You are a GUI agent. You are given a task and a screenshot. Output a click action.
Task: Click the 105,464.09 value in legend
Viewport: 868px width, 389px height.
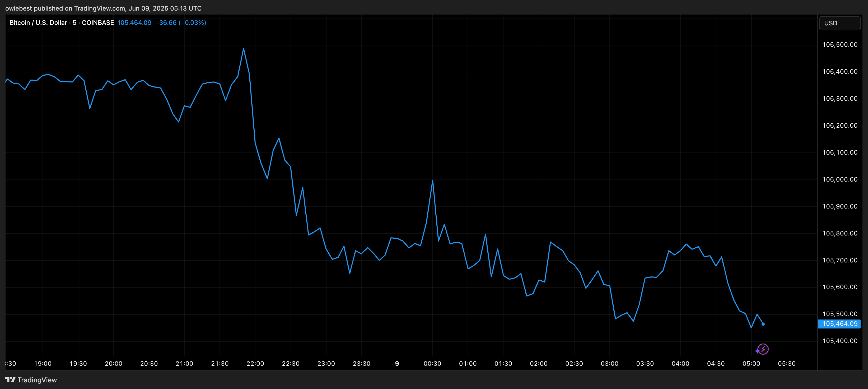pyautogui.click(x=134, y=22)
